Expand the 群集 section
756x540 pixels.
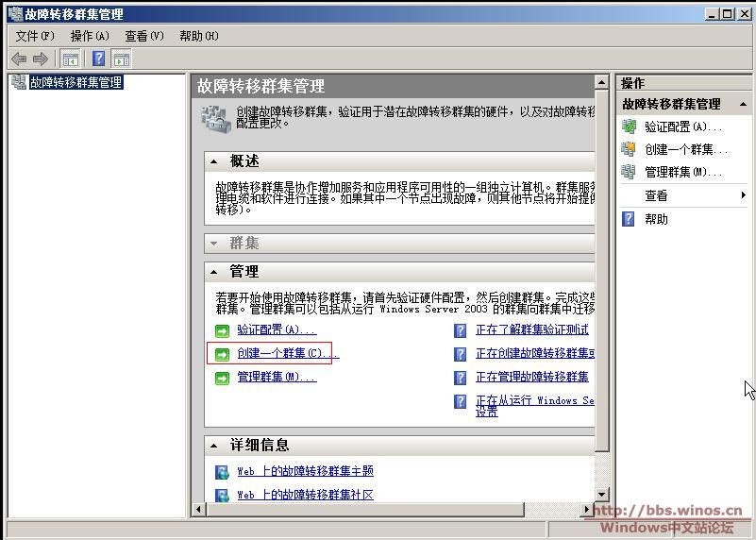(214, 244)
